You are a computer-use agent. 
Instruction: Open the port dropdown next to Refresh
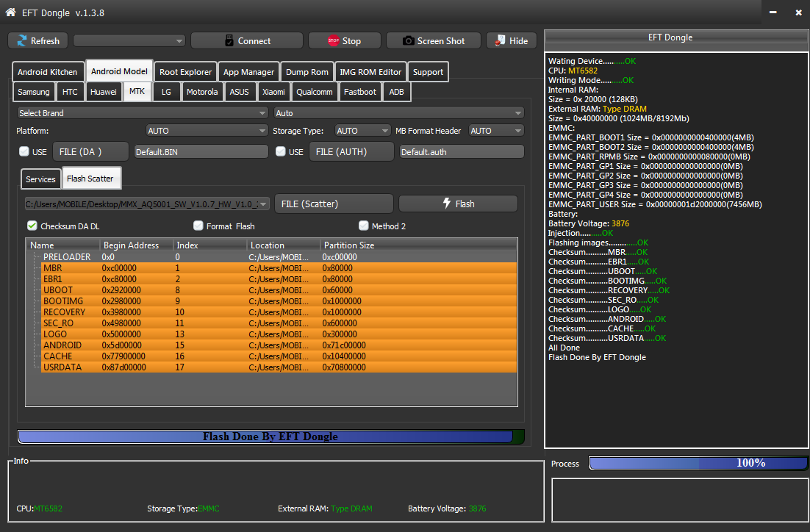click(129, 41)
